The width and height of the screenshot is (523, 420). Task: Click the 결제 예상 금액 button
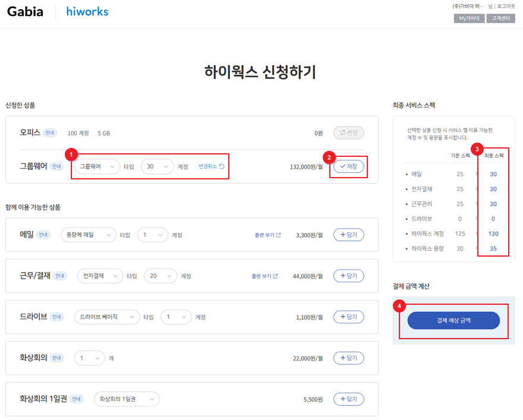point(453,320)
